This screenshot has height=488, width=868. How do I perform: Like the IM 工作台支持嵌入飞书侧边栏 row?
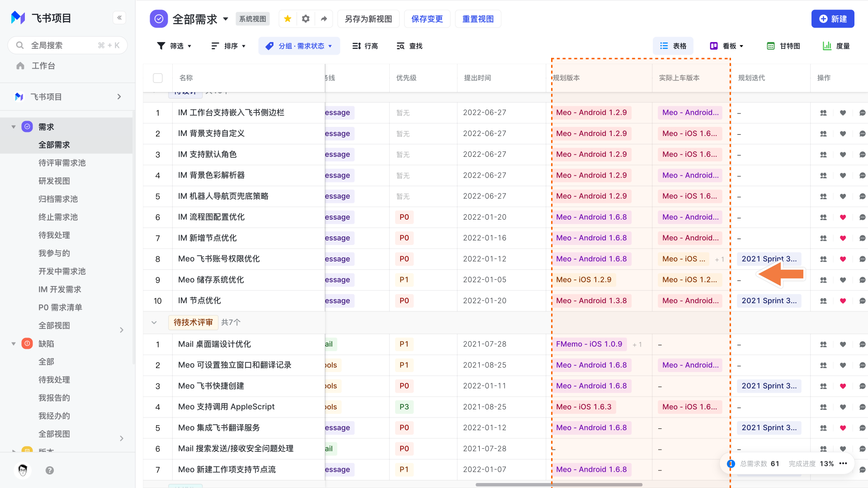(843, 113)
